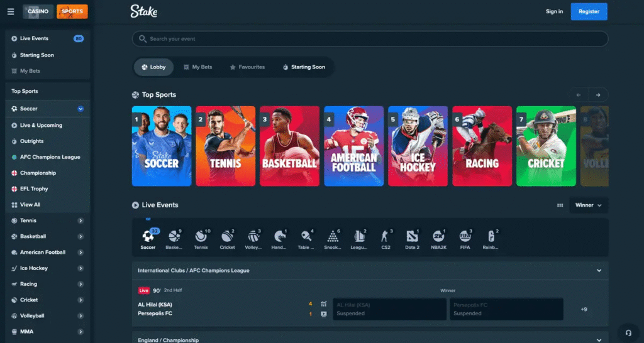Click the grid layout icon beside Winner
Image resolution: width=644 pixels, height=343 pixels.
click(x=560, y=205)
